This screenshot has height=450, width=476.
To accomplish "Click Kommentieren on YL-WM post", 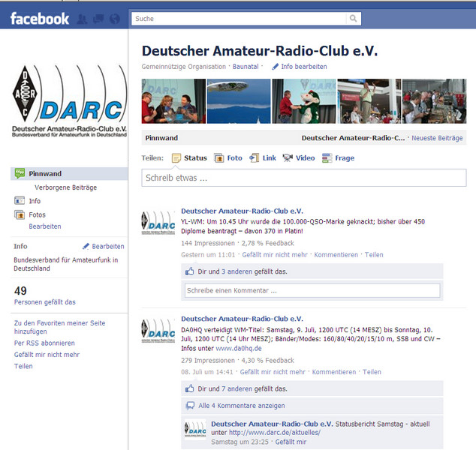I will [336, 255].
